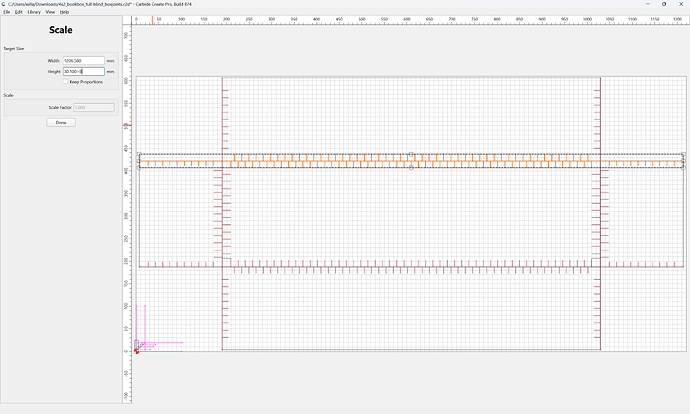The width and height of the screenshot is (690, 414).
Task: Open the File menu
Action: point(7,12)
